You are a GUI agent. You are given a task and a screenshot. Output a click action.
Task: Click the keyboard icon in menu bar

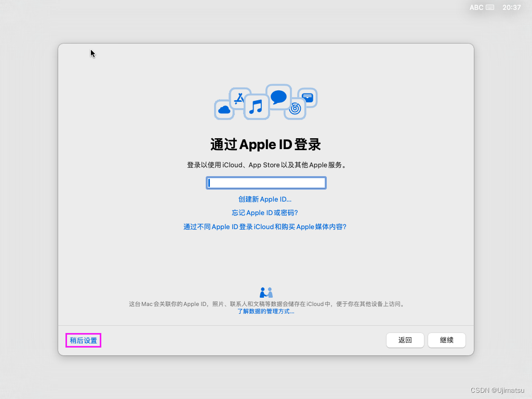[490, 7]
